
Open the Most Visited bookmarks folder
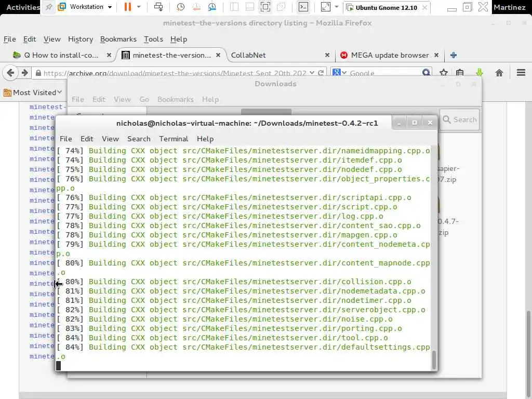33,92
